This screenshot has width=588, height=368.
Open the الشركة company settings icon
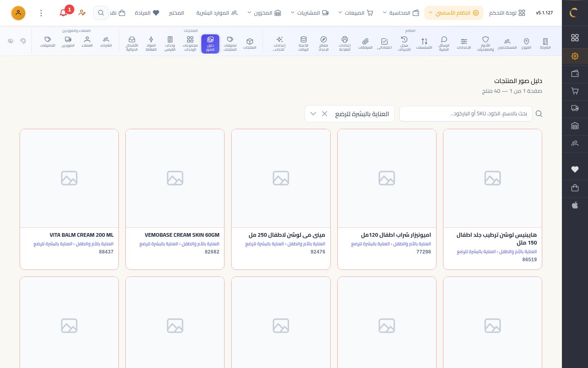(x=545, y=43)
